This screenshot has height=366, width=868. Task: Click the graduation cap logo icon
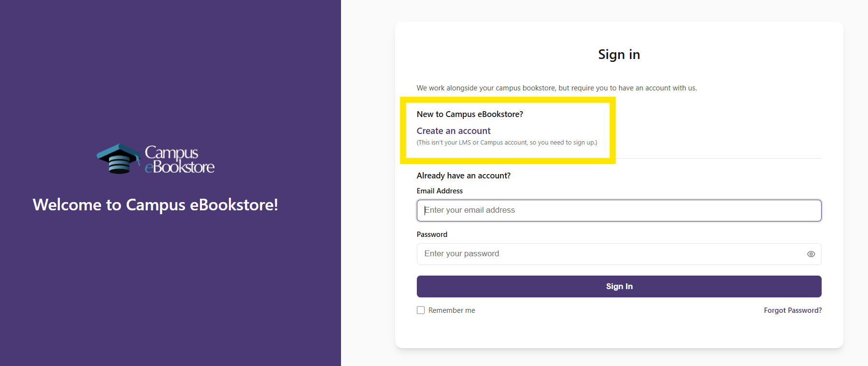click(x=118, y=159)
